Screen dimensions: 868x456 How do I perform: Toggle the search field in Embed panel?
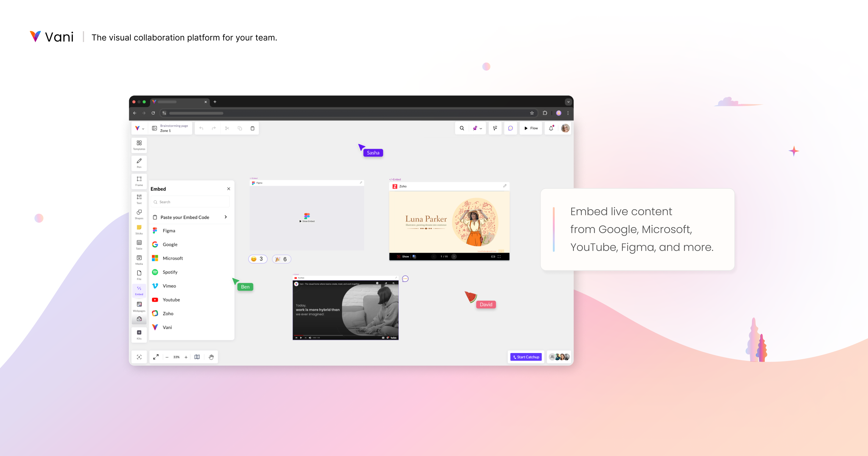pyautogui.click(x=190, y=202)
